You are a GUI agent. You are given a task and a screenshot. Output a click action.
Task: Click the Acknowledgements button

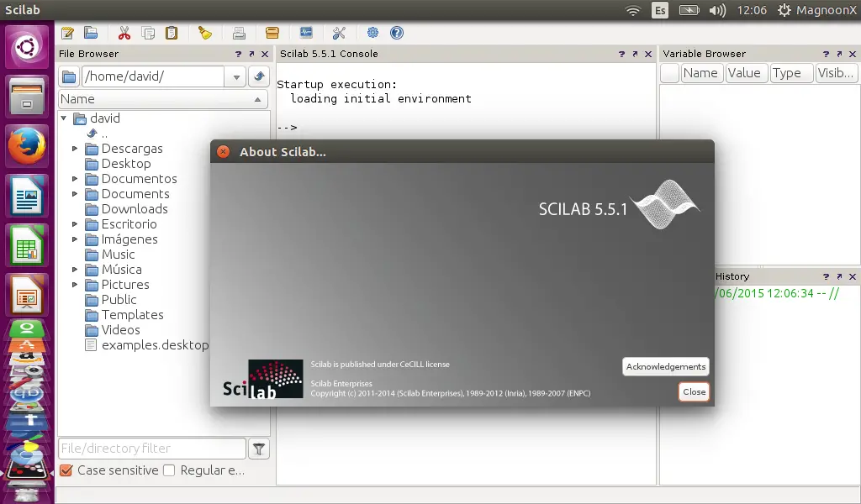(x=666, y=366)
